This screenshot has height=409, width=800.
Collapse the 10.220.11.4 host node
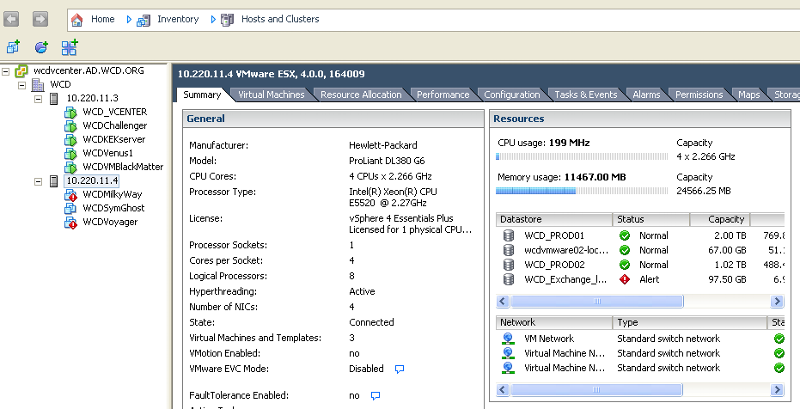(x=38, y=181)
